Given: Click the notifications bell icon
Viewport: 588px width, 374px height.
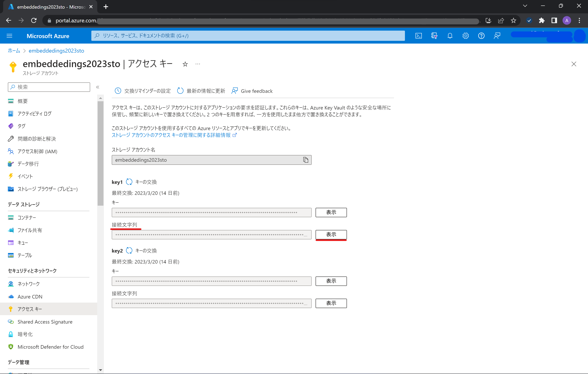Looking at the screenshot, I should click(450, 36).
